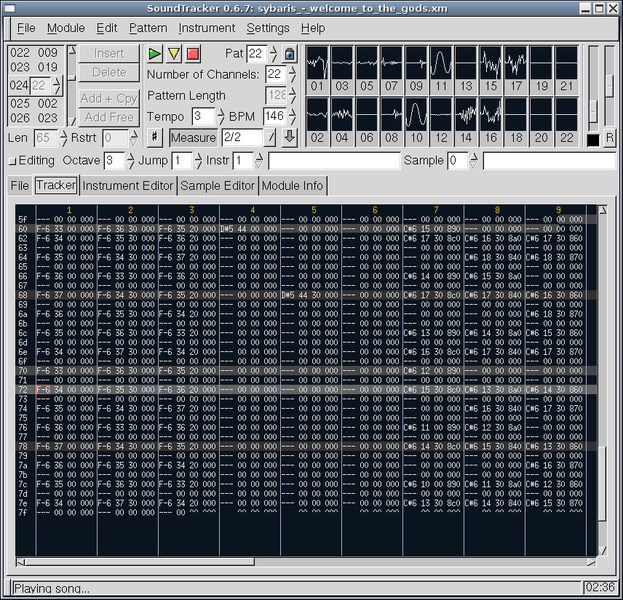Click the vertical scrollbar of the tracker
The height and width of the screenshot is (600, 623).
coord(603,380)
